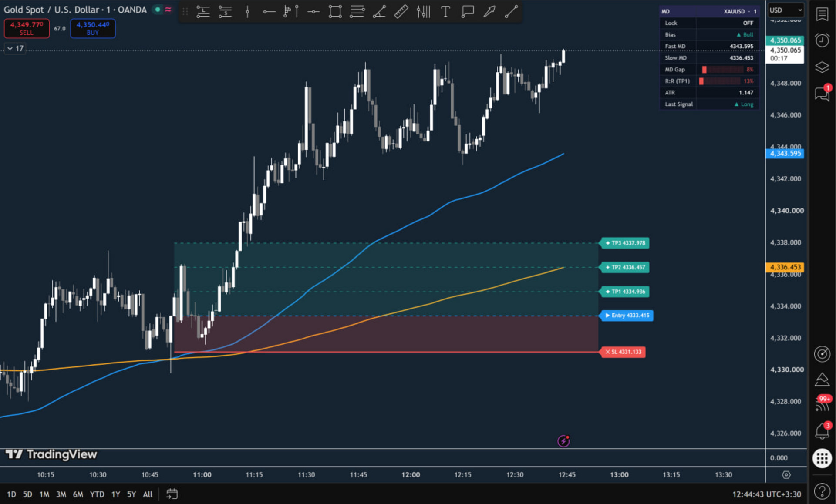
Task: Click the orange 4,336.453 price axis label
Action: 785,267
